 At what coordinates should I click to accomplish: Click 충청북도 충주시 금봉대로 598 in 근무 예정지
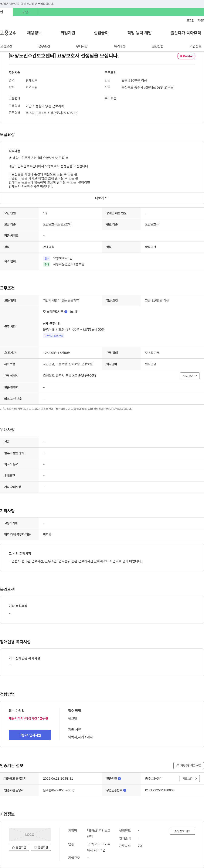click(69, 375)
